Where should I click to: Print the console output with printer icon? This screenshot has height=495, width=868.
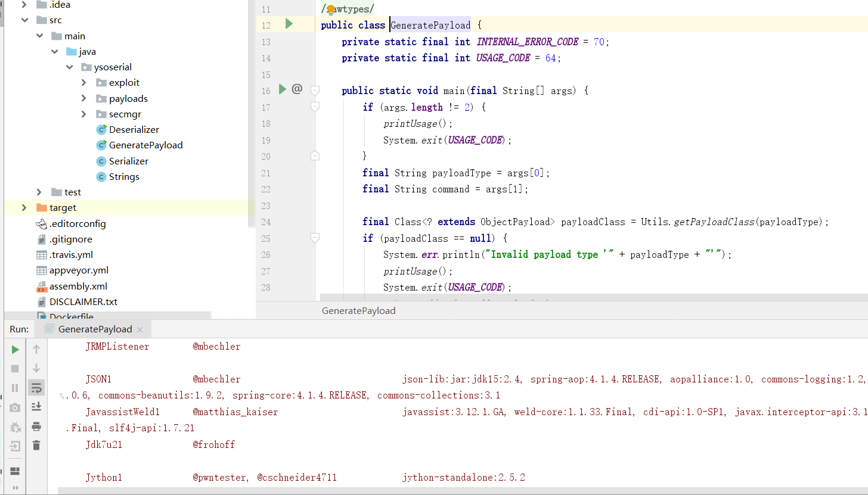36,426
